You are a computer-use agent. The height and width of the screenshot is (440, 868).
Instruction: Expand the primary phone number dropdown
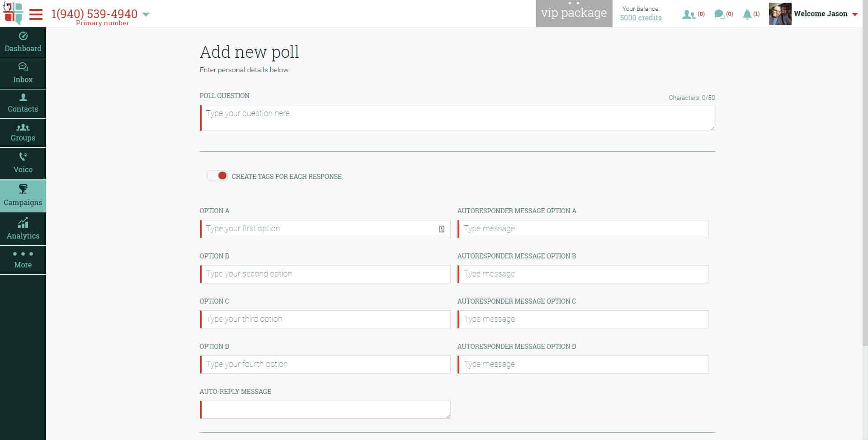click(x=146, y=14)
